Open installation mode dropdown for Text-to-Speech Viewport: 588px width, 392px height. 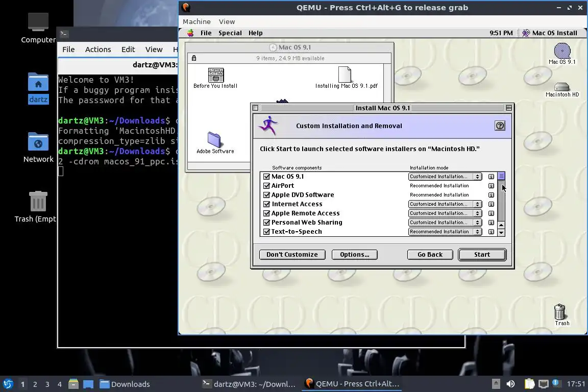[445, 231]
